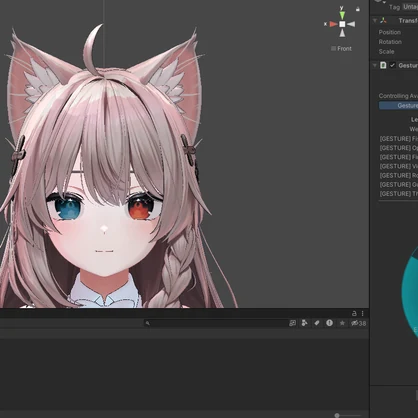Open the favorites star in Project toolbar
The width and height of the screenshot is (418, 418).
(342, 323)
